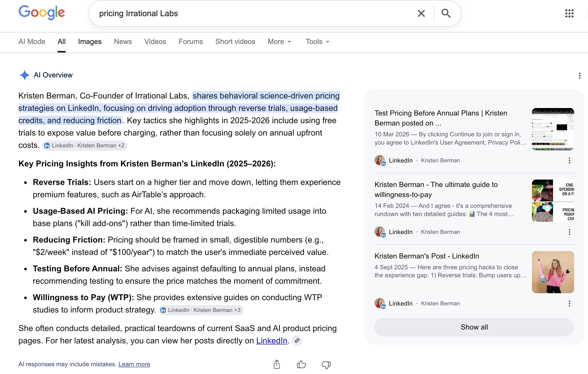The width and height of the screenshot is (588, 374).
Task: Give thumbs down to AI Overview
Action: [326, 365]
